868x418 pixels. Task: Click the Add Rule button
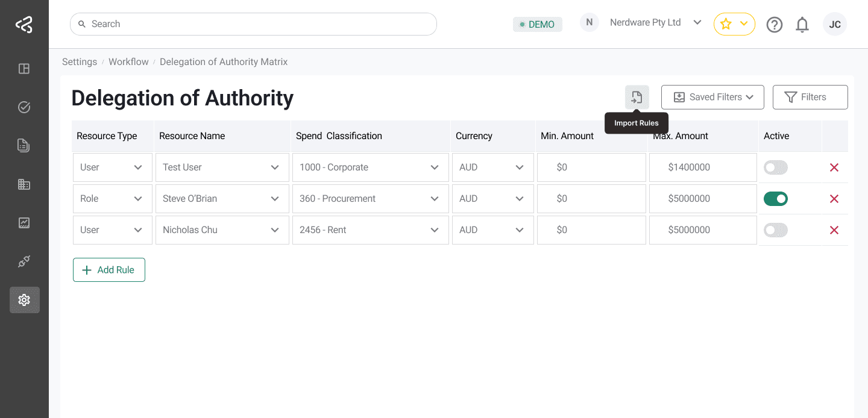click(108, 270)
